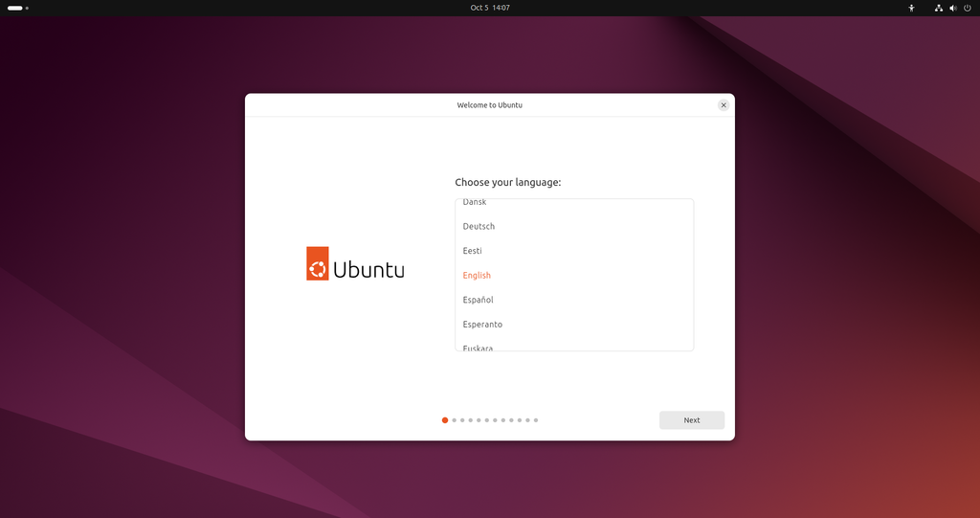Select Deutsch from the language list
This screenshot has width=980, height=518.
(479, 227)
